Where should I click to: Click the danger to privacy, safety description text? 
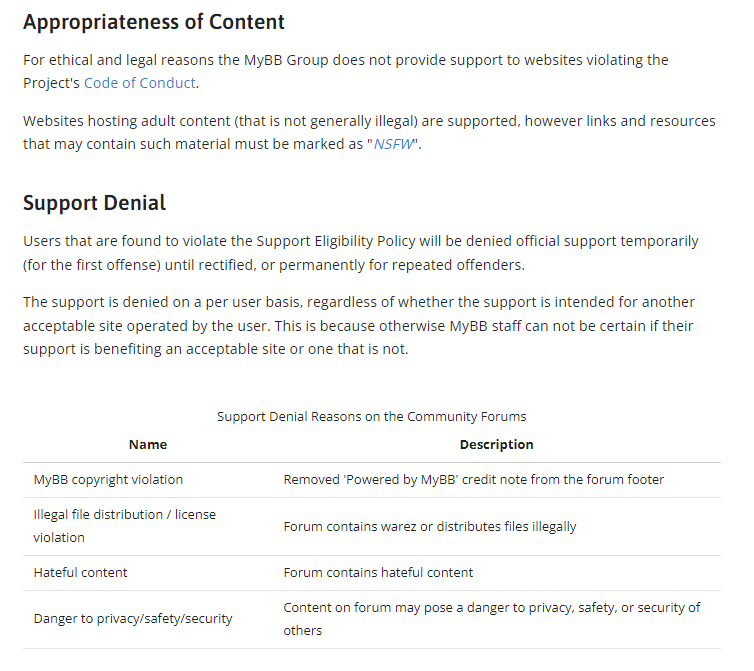pyautogui.click(x=492, y=619)
